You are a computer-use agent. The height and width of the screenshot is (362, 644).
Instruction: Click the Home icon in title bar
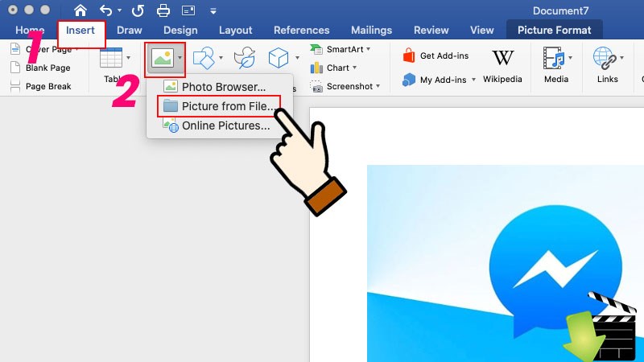tap(80, 10)
